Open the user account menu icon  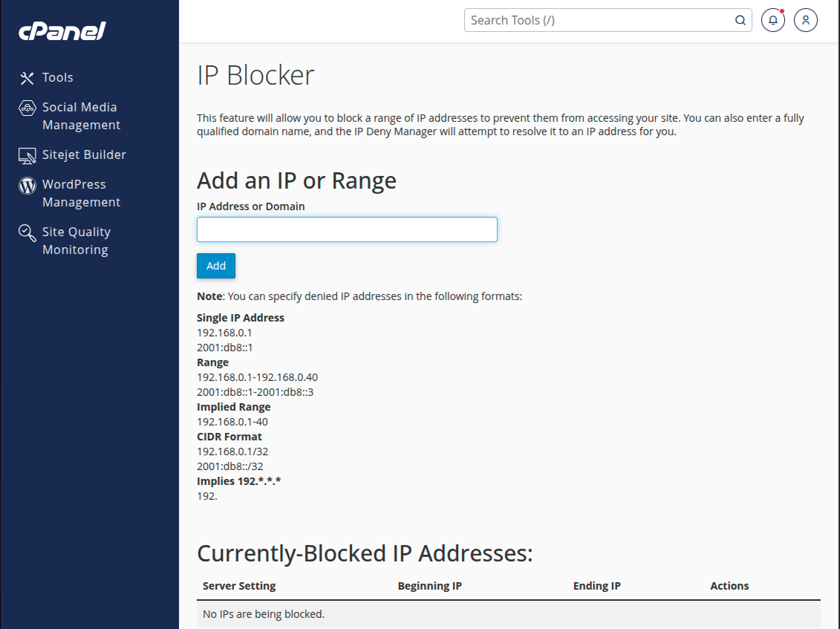coord(806,20)
